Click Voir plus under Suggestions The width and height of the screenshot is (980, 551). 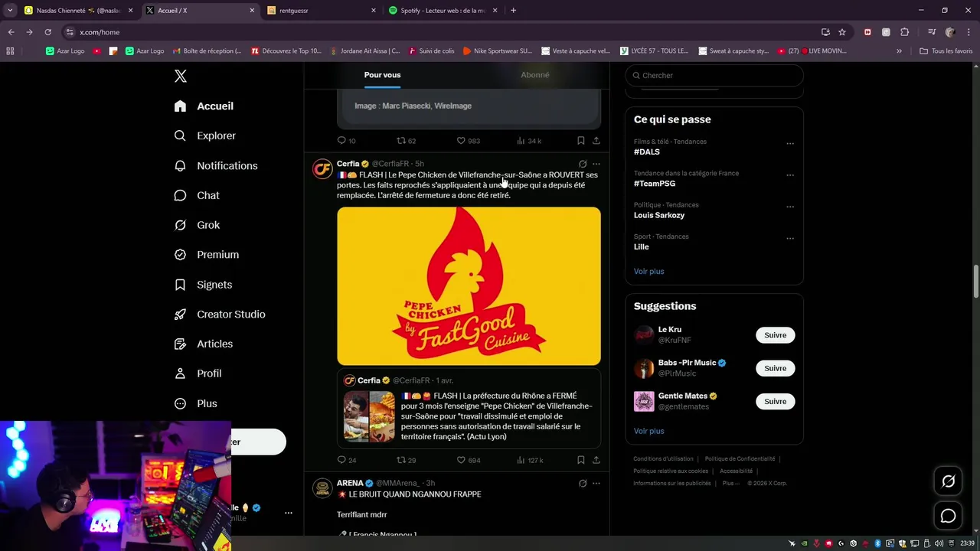tap(648, 431)
